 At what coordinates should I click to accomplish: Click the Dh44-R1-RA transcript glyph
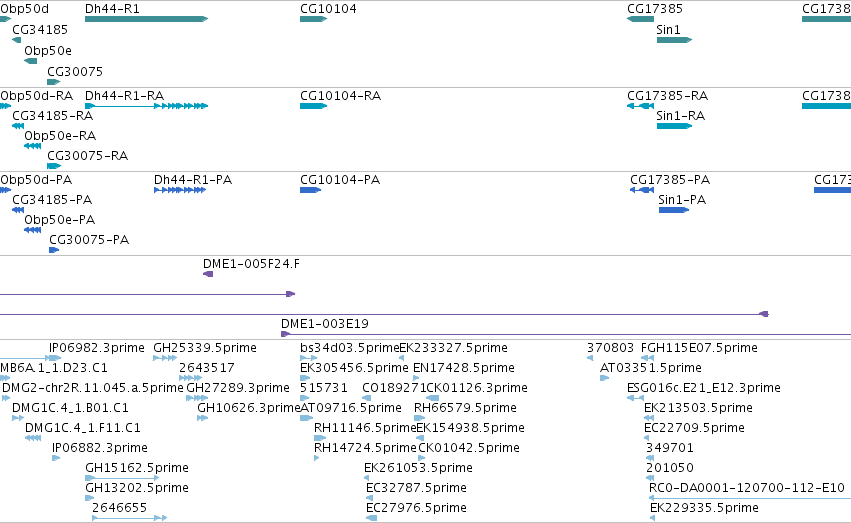point(147,106)
